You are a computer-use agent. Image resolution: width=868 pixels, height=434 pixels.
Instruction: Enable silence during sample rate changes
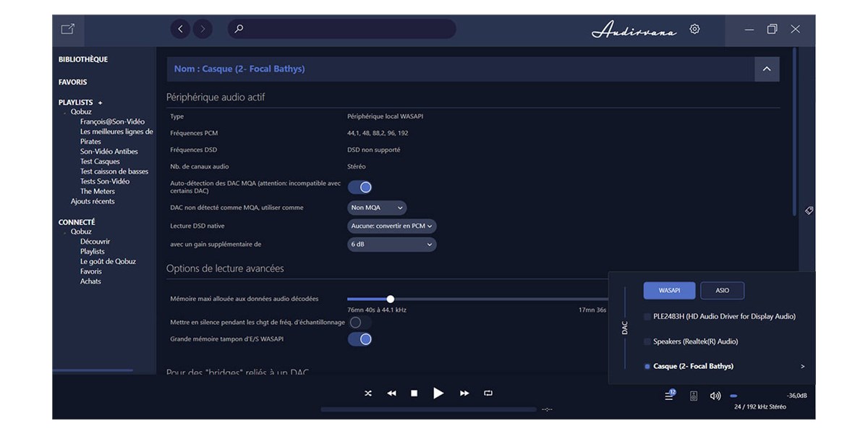pyautogui.click(x=360, y=322)
